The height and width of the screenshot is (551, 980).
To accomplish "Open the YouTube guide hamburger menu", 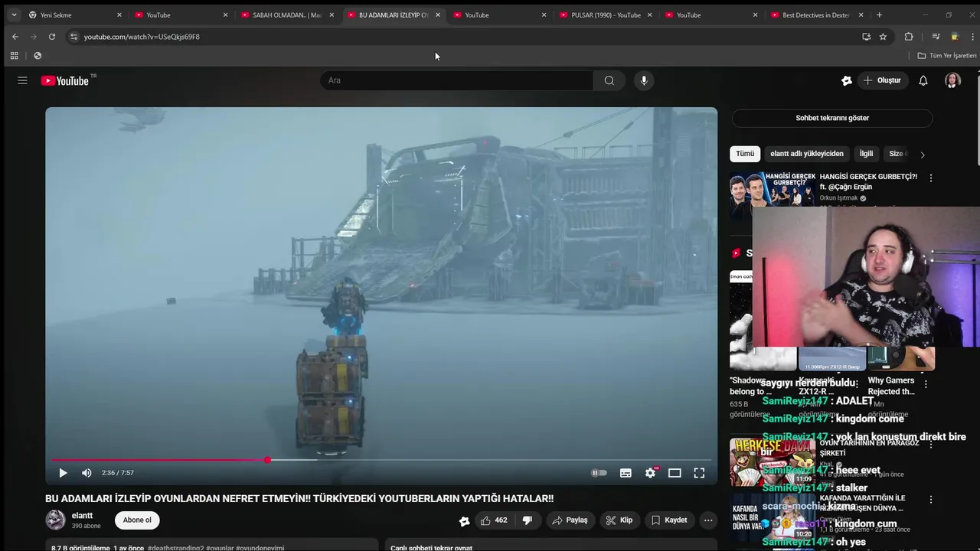I will [22, 80].
